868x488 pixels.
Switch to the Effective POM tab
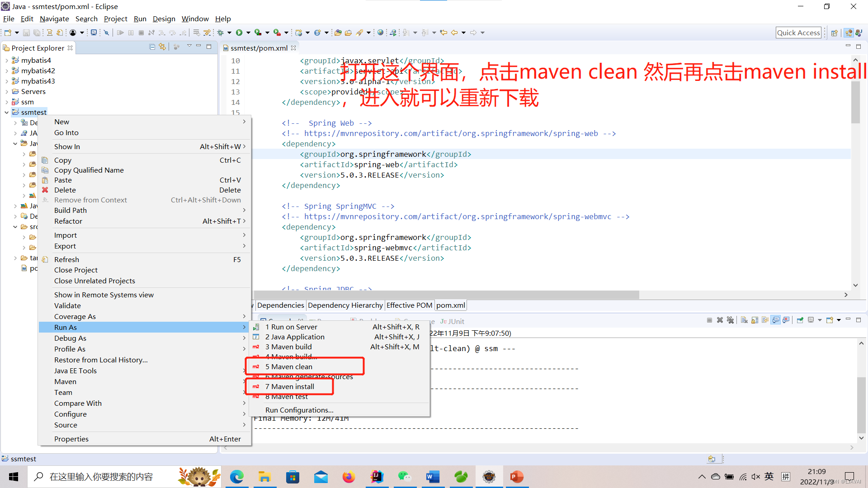(x=409, y=305)
